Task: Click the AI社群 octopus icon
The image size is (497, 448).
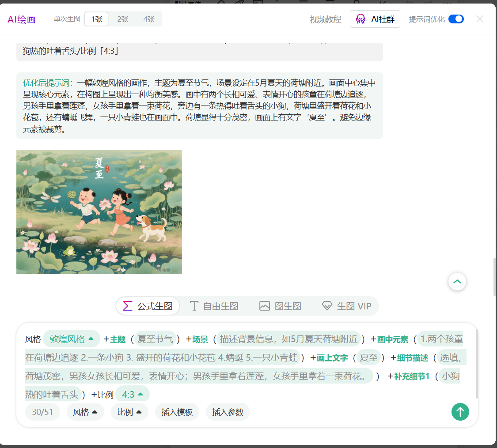Action: point(361,19)
